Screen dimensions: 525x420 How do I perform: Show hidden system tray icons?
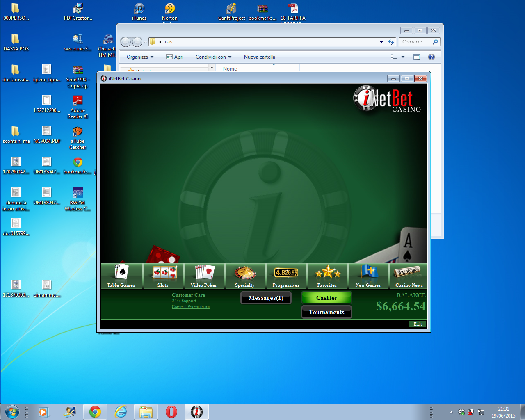click(451, 412)
